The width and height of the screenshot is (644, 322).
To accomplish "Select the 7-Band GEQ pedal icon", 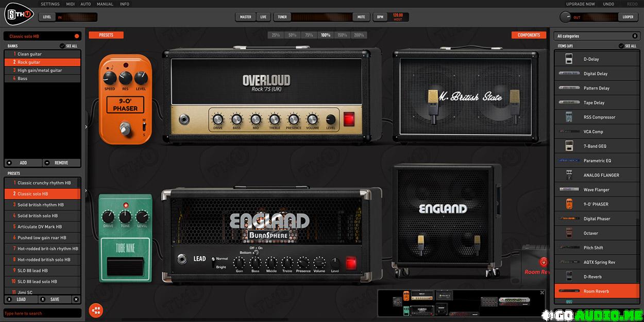I will [569, 146].
